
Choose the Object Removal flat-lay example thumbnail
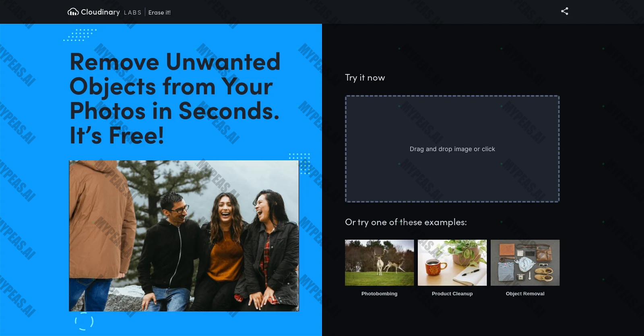tap(525, 263)
